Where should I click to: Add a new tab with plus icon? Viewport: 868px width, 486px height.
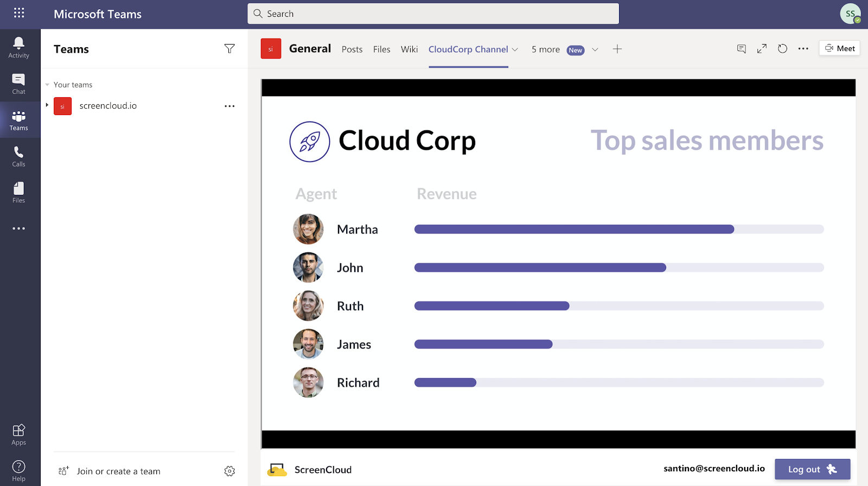coord(617,49)
